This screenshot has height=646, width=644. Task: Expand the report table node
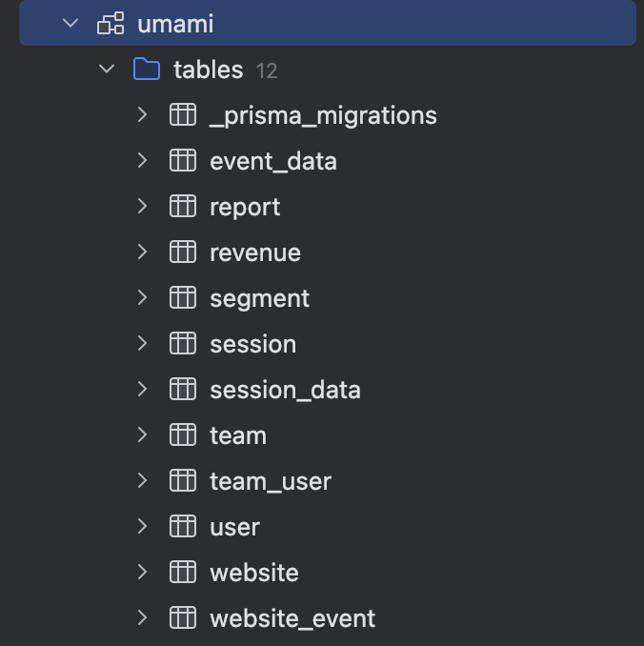142,207
